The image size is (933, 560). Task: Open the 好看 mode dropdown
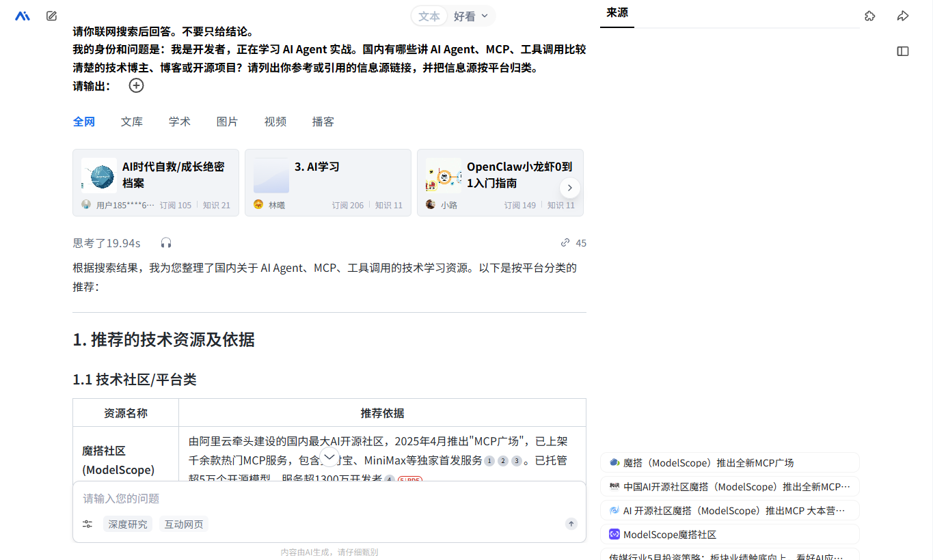(x=472, y=16)
